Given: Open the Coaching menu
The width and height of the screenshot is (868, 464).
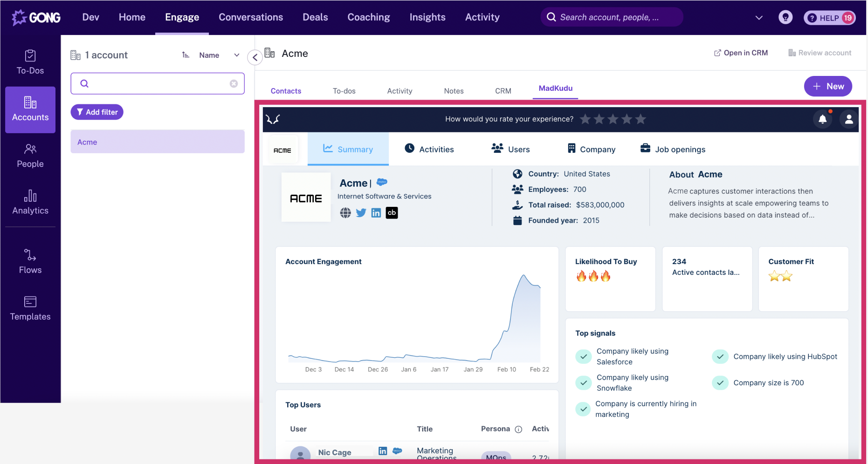Looking at the screenshot, I should 369,17.
